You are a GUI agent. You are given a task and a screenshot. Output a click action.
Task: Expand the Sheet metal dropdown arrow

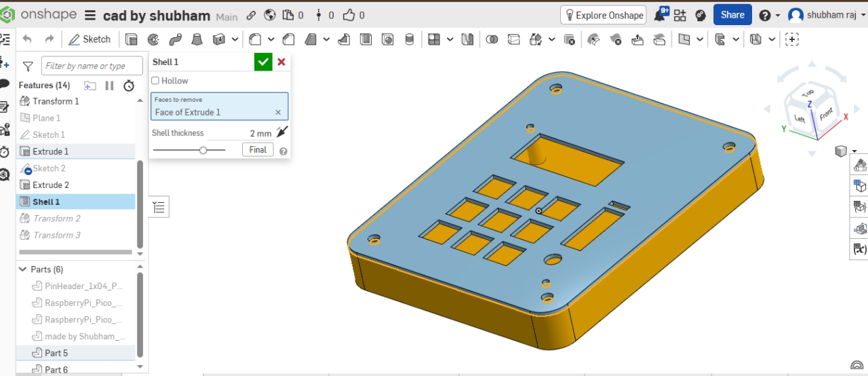pos(771,39)
